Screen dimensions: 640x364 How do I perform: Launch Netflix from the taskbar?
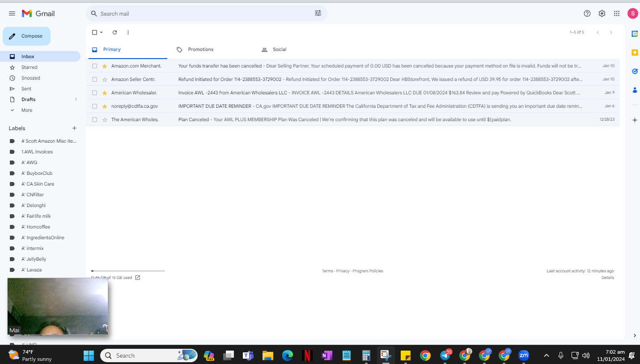tap(307, 356)
